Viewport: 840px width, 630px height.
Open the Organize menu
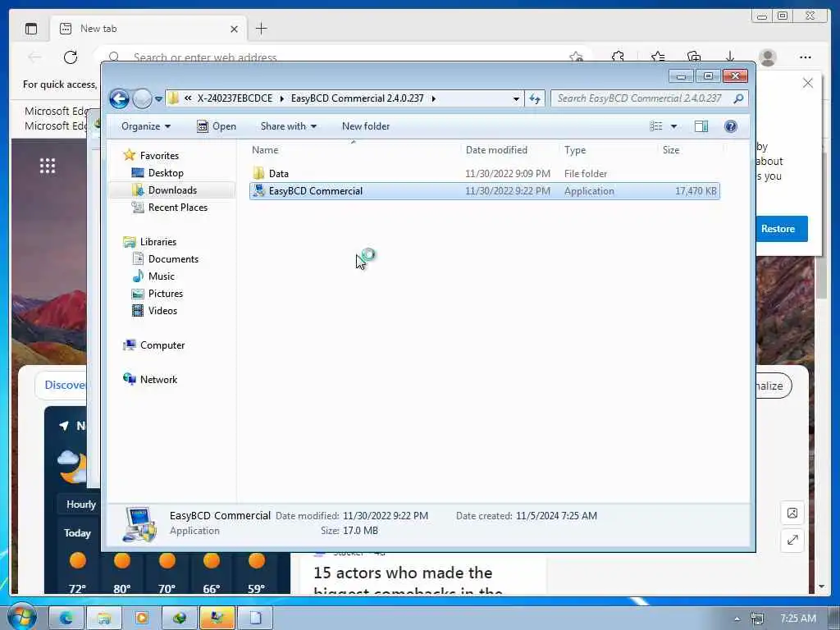coord(146,126)
